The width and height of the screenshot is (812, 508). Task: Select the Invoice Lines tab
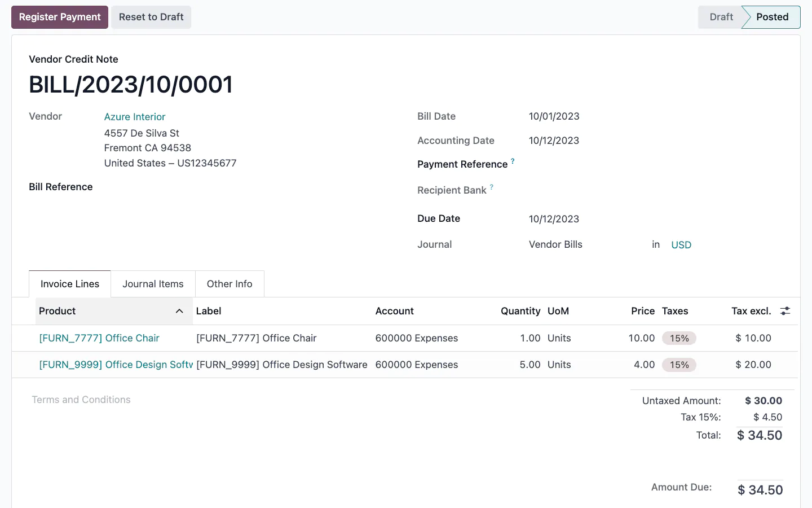70,284
